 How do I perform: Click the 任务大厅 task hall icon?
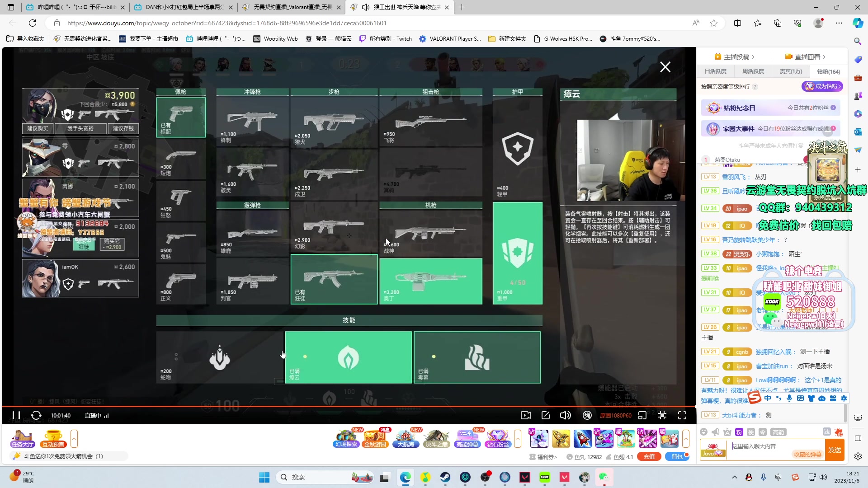coord(23,439)
